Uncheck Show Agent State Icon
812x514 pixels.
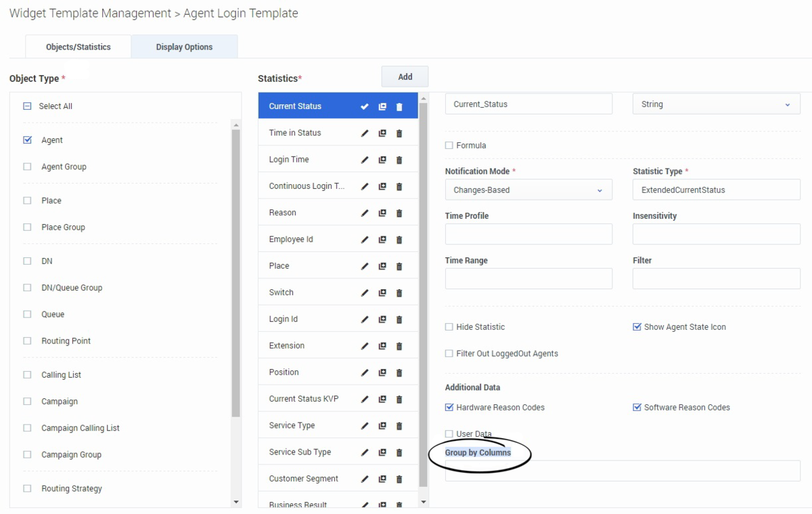point(637,327)
